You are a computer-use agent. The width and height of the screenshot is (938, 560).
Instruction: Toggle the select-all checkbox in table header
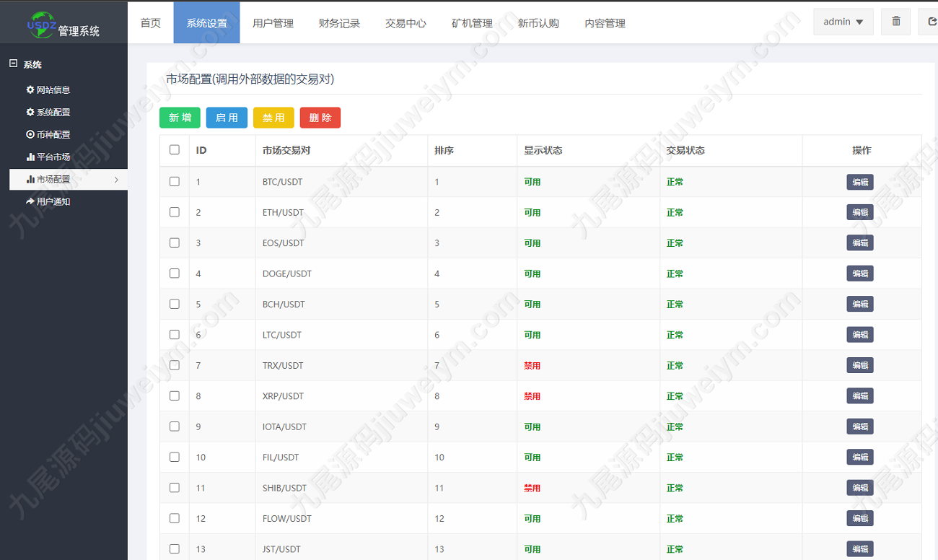pyautogui.click(x=175, y=150)
